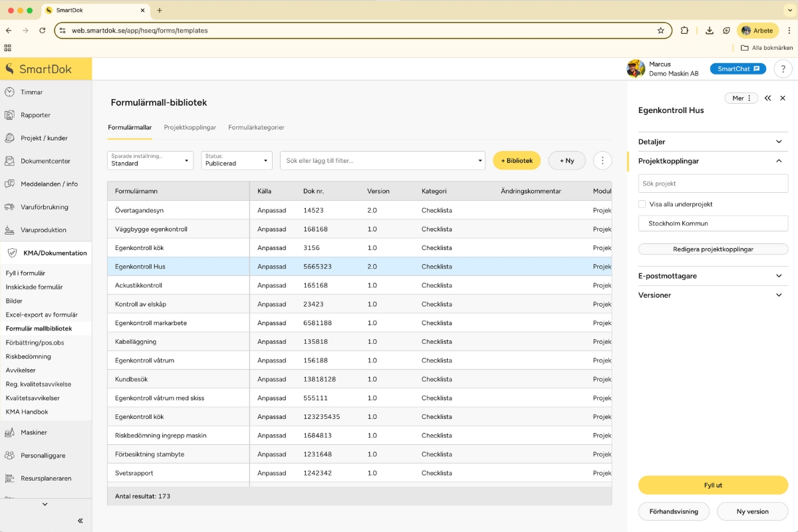This screenshot has width=798, height=532.
Task: Click the Resursplaneraren sidebar icon
Action: click(x=9, y=478)
